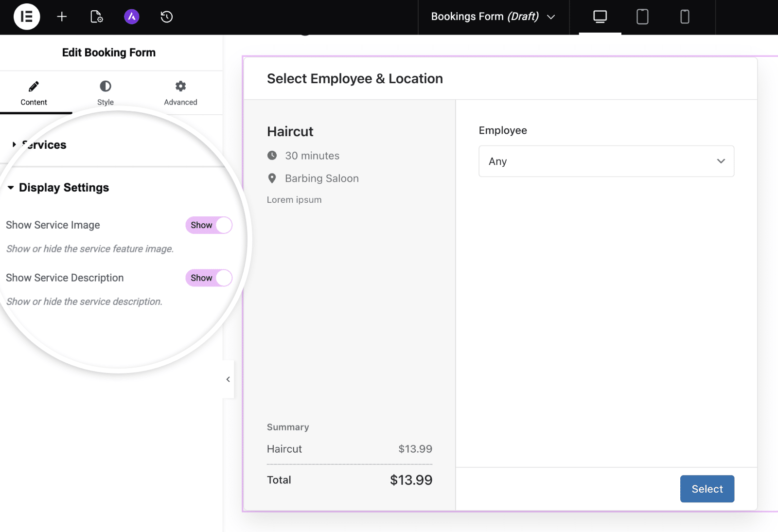
Task: Collapse the editing panel with the arrow
Action: click(x=228, y=379)
